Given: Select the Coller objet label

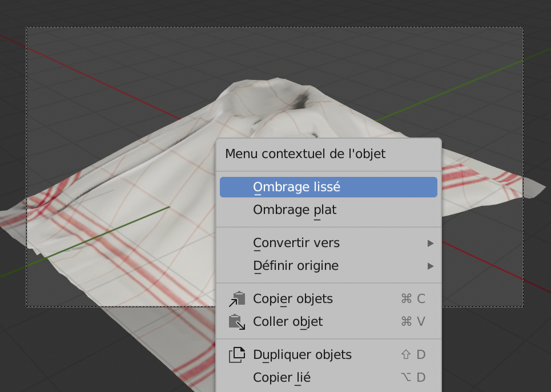Looking at the screenshot, I should pos(288,322).
